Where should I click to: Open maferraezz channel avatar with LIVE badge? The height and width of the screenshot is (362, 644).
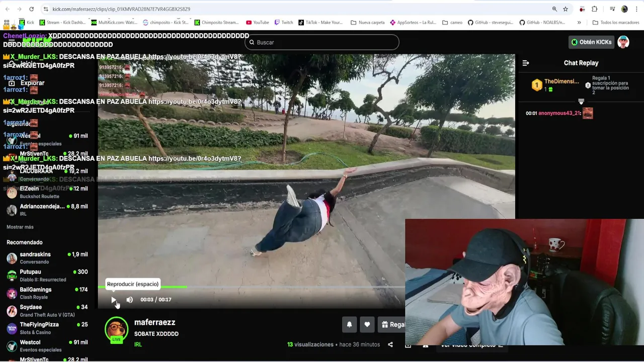pos(116,330)
